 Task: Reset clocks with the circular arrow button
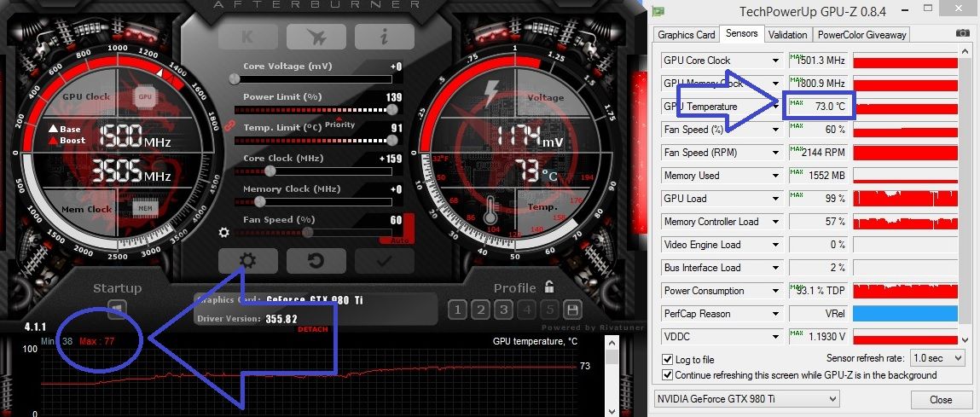click(x=316, y=261)
